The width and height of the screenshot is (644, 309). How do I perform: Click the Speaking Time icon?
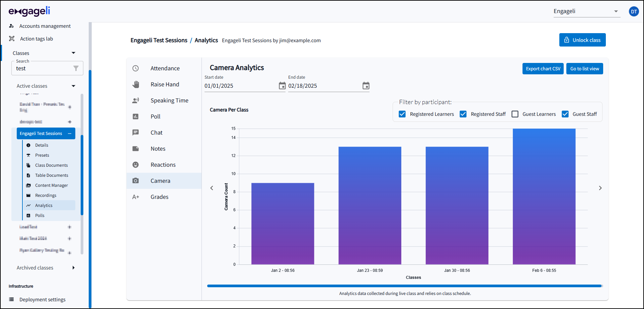coord(136,100)
